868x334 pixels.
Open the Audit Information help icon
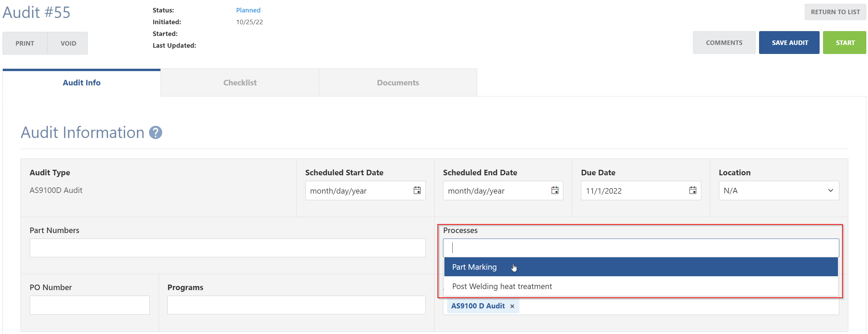coord(156,132)
